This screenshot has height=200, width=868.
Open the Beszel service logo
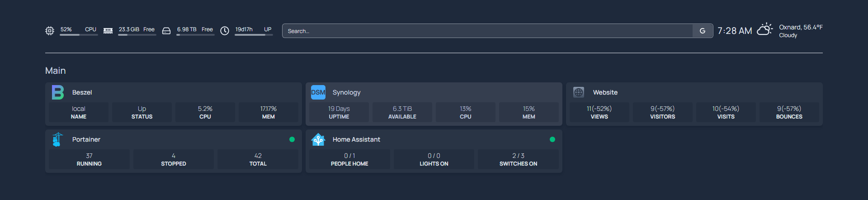(58, 92)
